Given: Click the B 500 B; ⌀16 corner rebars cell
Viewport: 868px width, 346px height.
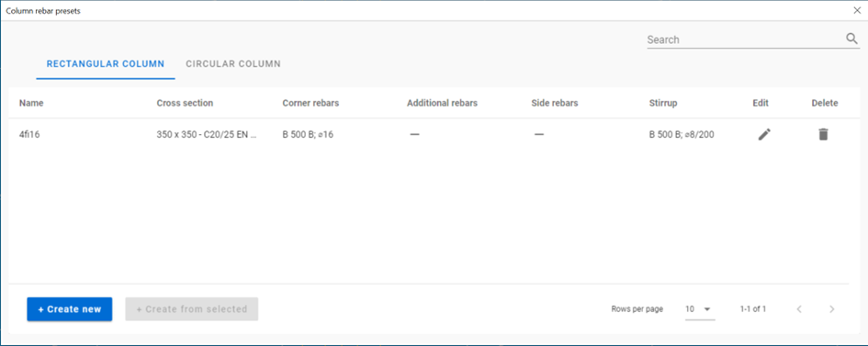Looking at the screenshot, I should pyautogui.click(x=308, y=134).
